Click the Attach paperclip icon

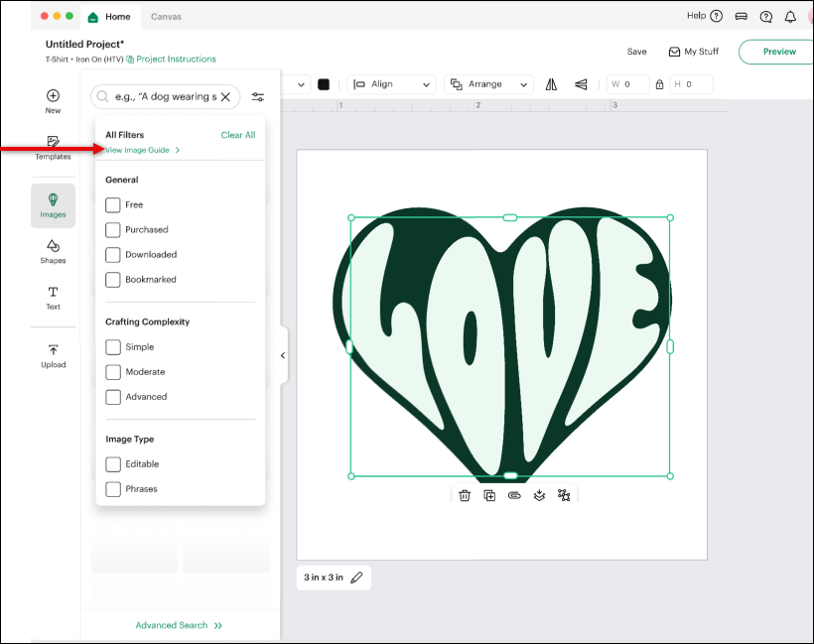514,495
